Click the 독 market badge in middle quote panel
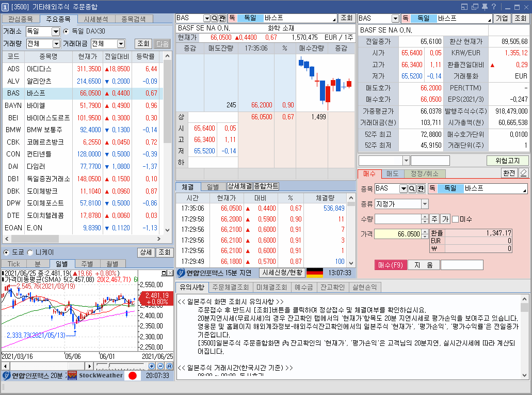Image resolution: width=532 pixels, height=395 pixels. click(232, 18)
